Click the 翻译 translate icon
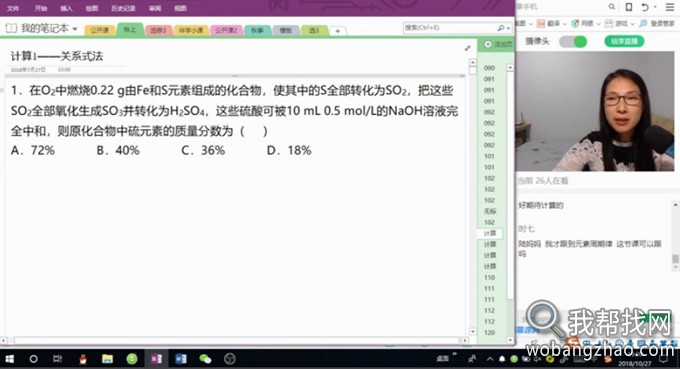The image size is (680, 369). (541, 23)
